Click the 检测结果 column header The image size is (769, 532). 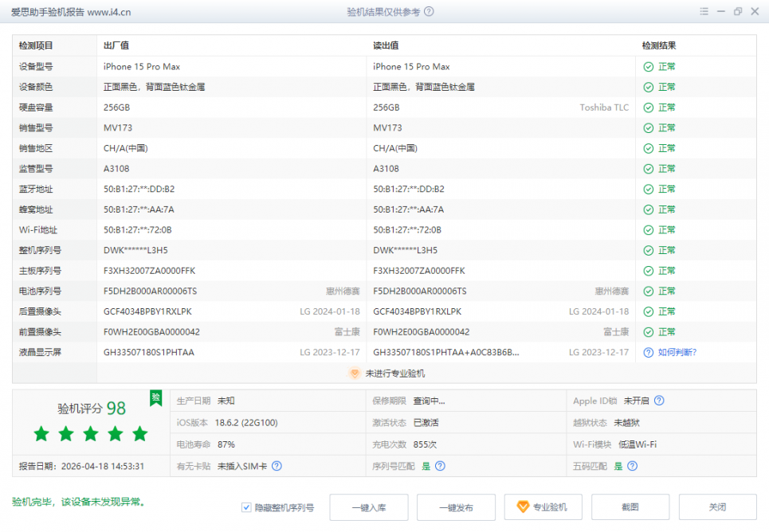(659, 46)
